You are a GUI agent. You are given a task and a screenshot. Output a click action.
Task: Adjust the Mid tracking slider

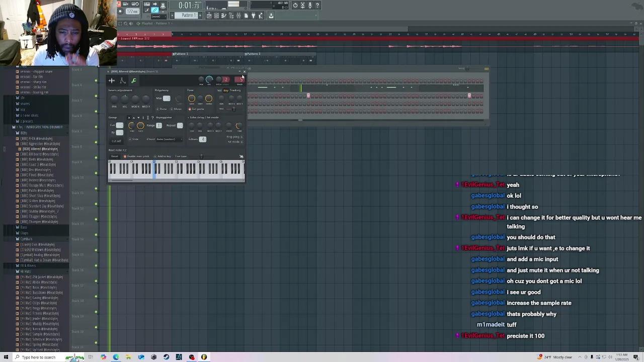click(x=231, y=109)
